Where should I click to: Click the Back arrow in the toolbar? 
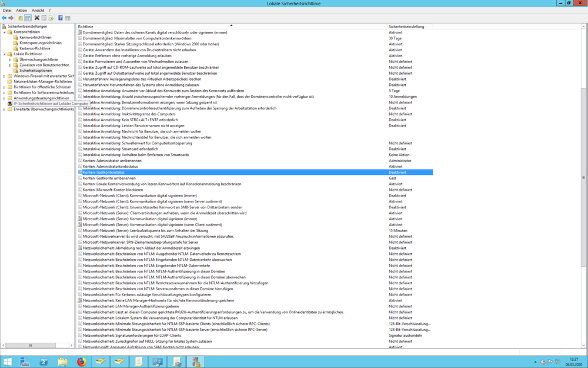click(4, 18)
